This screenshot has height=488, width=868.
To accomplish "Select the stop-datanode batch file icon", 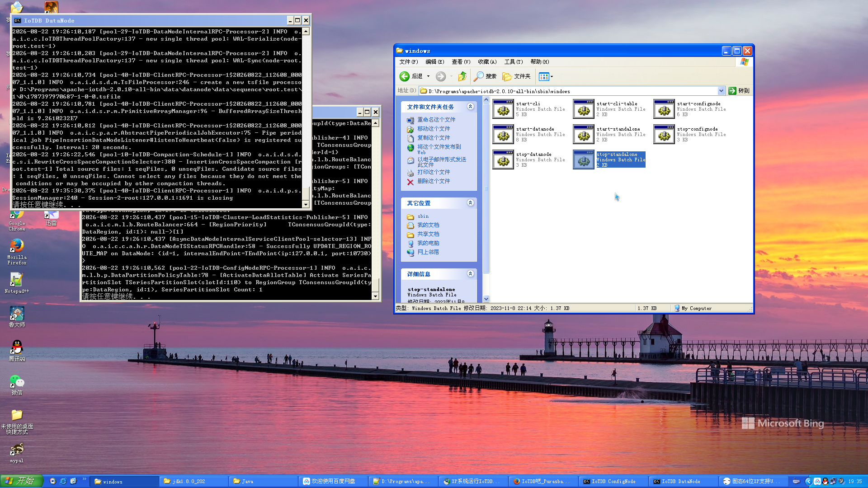I will pos(503,160).
